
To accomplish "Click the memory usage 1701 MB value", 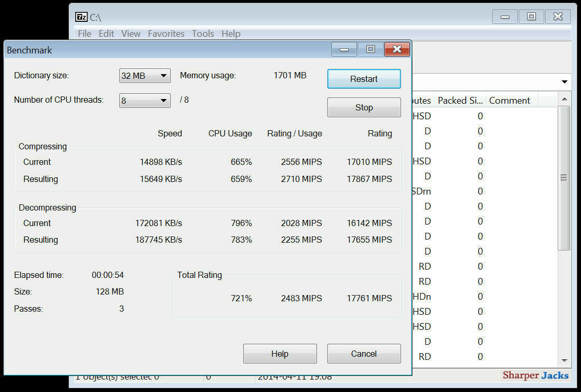I will pyautogui.click(x=290, y=76).
